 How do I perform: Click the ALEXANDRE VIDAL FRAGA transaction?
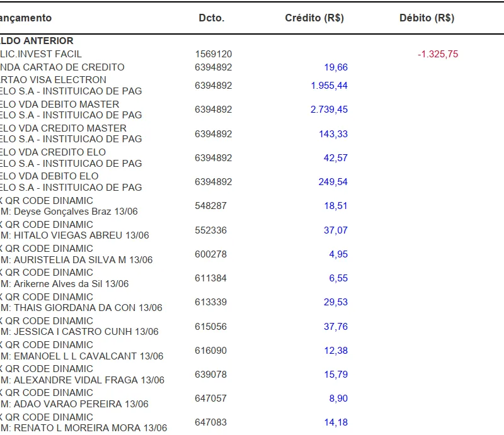click(x=83, y=380)
